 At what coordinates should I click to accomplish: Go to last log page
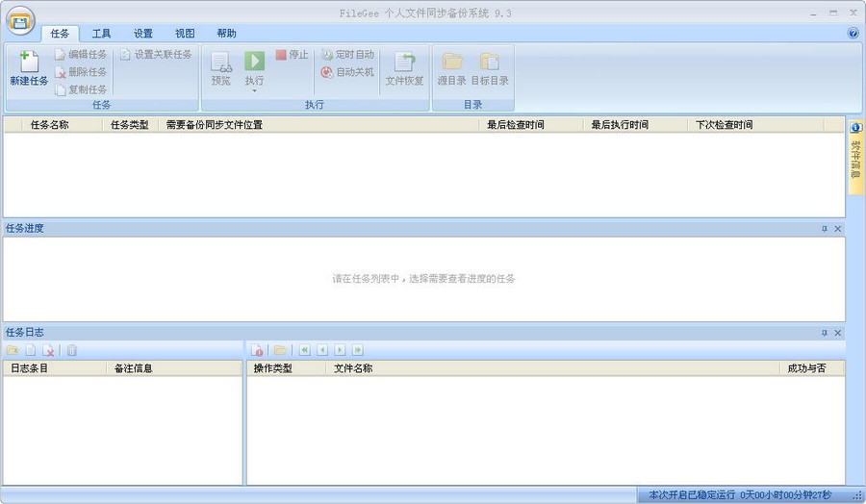point(358,350)
